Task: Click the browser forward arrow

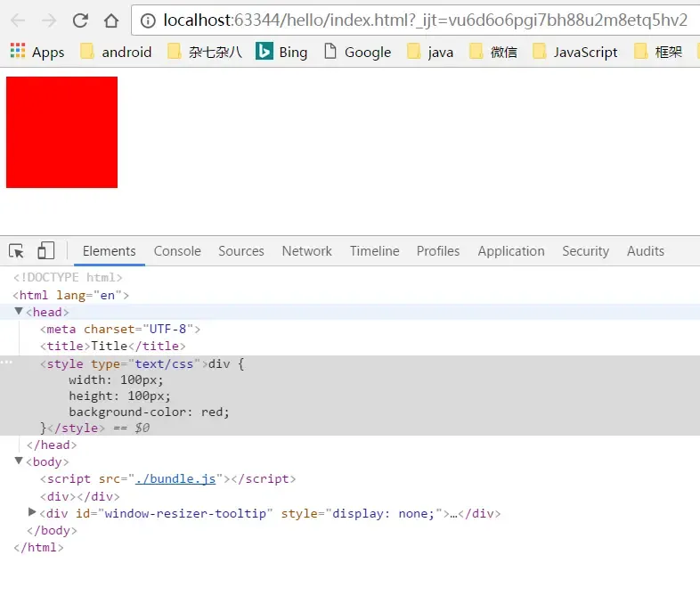Action: [x=49, y=20]
